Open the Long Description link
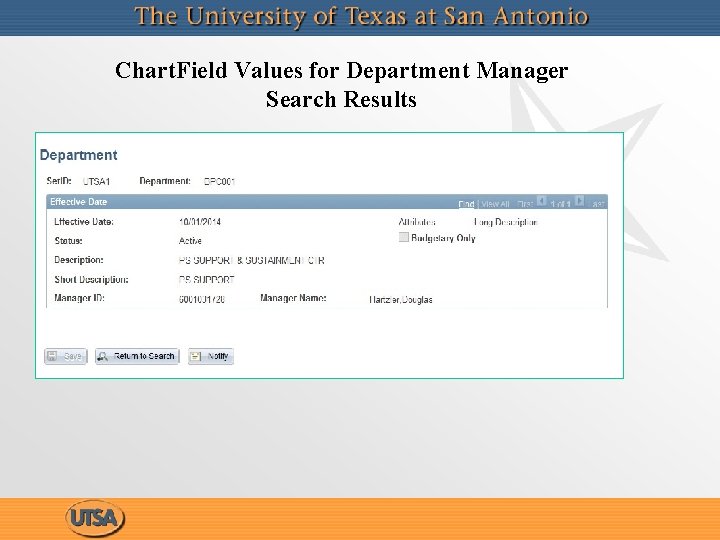Image resolution: width=720 pixels, height=540 pixels. pos(506,222)
